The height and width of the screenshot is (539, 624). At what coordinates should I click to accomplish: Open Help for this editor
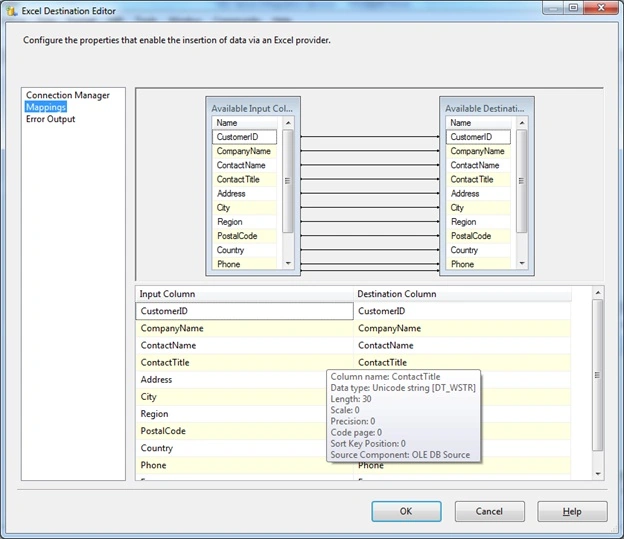pos(572,511)
